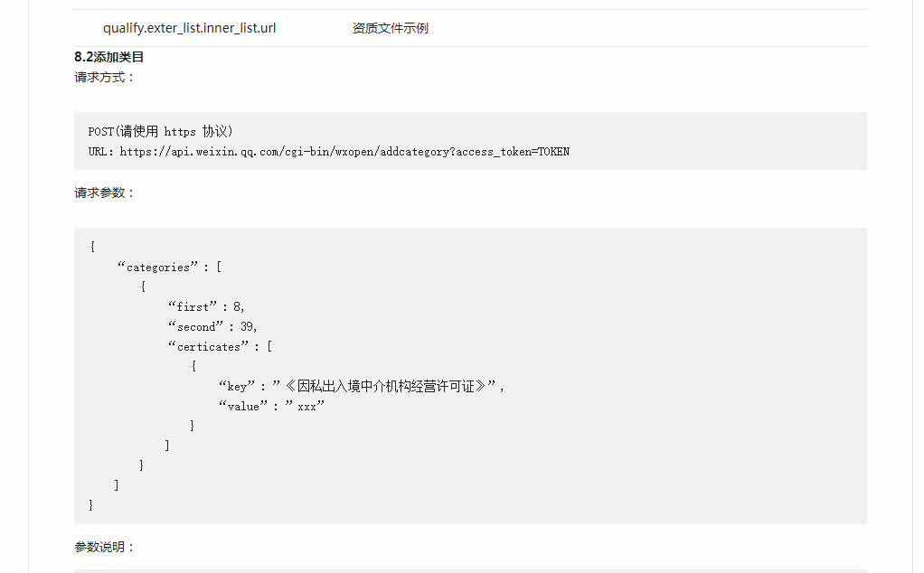924x573 pixels.
Task: Click the "URL:" prefix in the request block
Action: pos(101,152)
